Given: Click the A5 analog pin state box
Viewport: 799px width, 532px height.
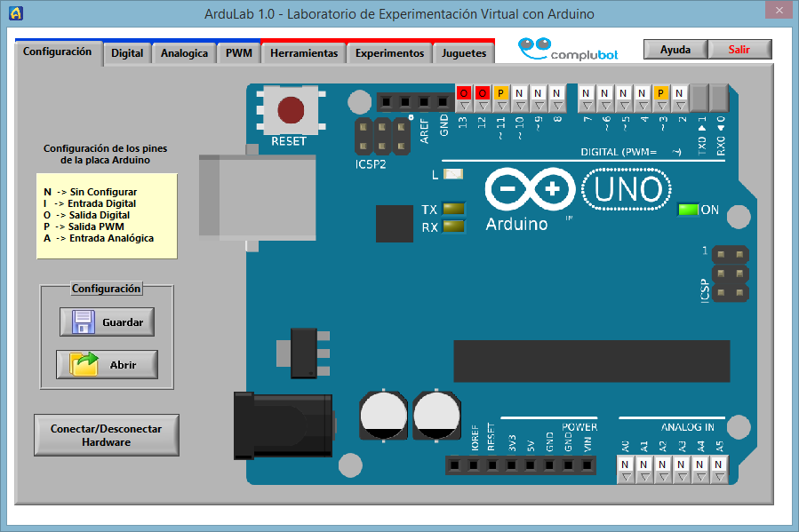Looking at the screenshot, I should [720, 465].
